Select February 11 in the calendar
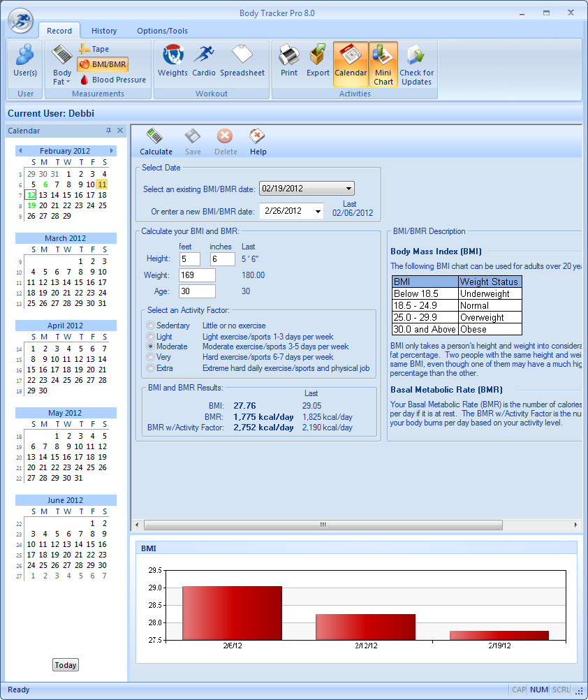Viewport: 588px width, 700px height. coord(102,184)
